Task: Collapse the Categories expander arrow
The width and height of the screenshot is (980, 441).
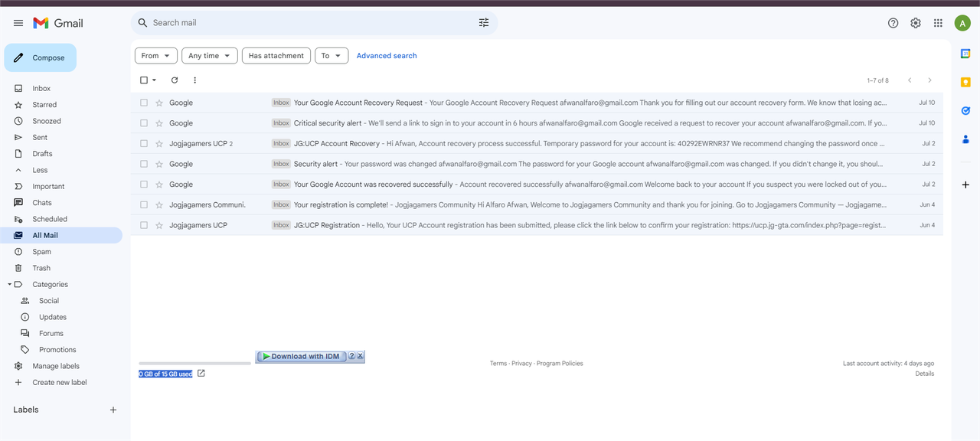Action: [9, 284]
